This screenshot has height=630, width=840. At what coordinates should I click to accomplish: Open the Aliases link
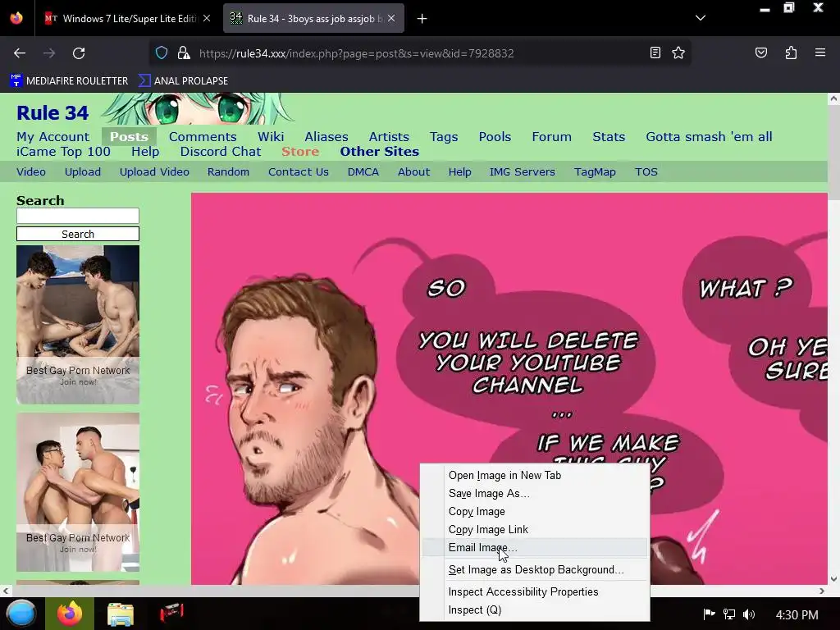(326, 137)
